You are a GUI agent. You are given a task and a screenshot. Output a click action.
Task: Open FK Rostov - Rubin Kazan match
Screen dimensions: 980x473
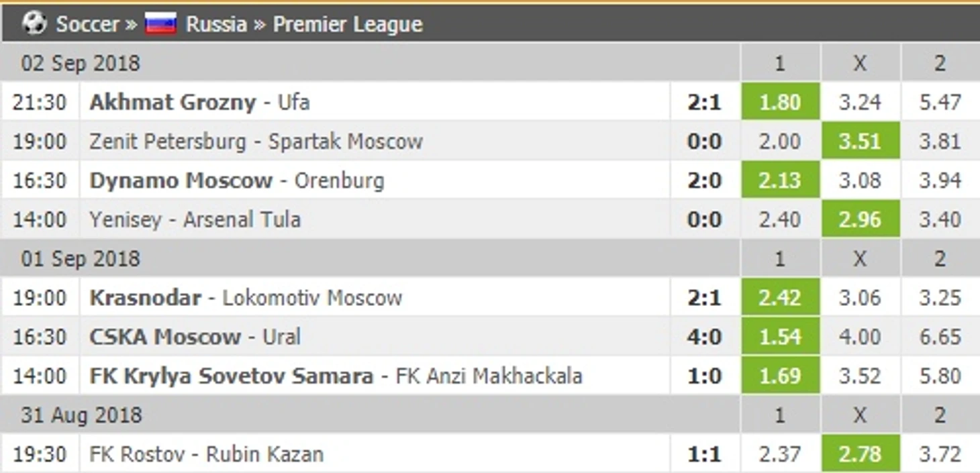[206, 454]
